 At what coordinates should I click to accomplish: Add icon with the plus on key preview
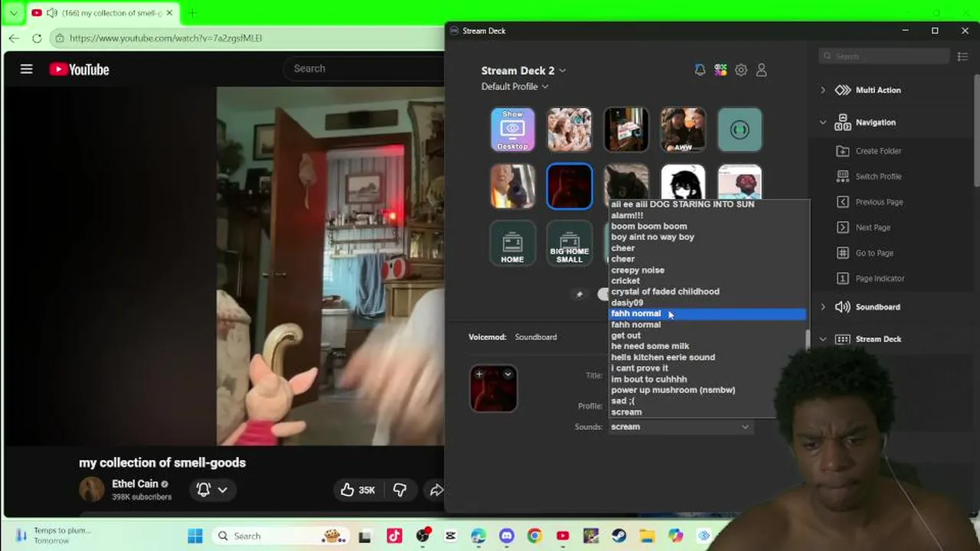[479, 374]
